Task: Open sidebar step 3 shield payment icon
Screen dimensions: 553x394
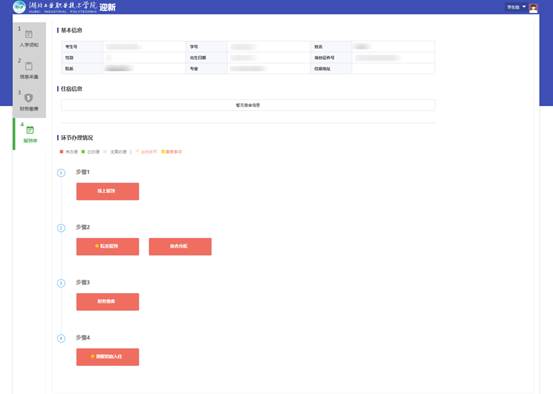Action: [29, 98]
